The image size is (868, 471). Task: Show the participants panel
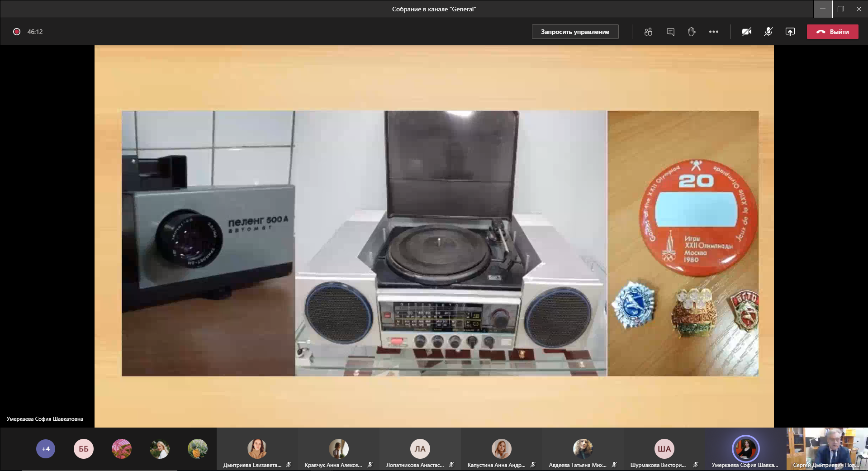click(648, 32)
